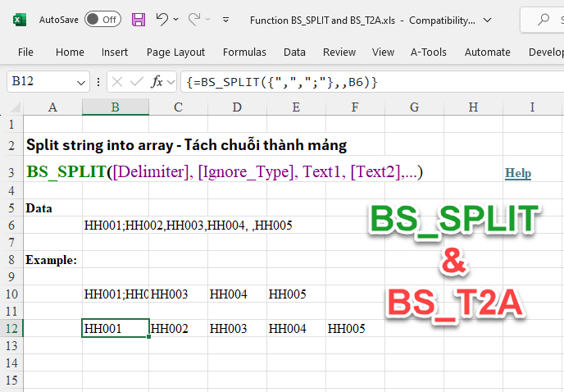
Task: Click HH005 in row 10
Action: coord(288,294)
